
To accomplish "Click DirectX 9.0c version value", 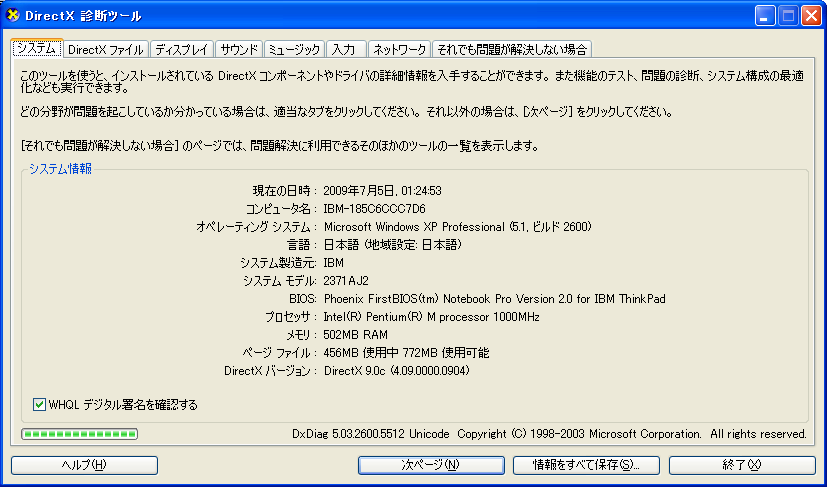I will coord(397,370).
